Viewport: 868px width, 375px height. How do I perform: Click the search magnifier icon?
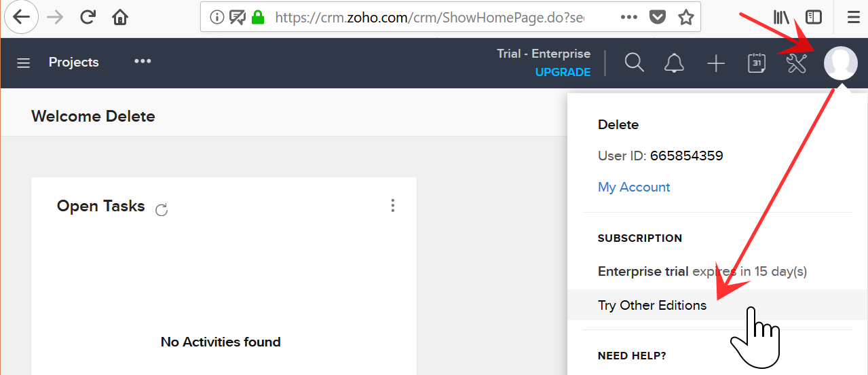634,63
